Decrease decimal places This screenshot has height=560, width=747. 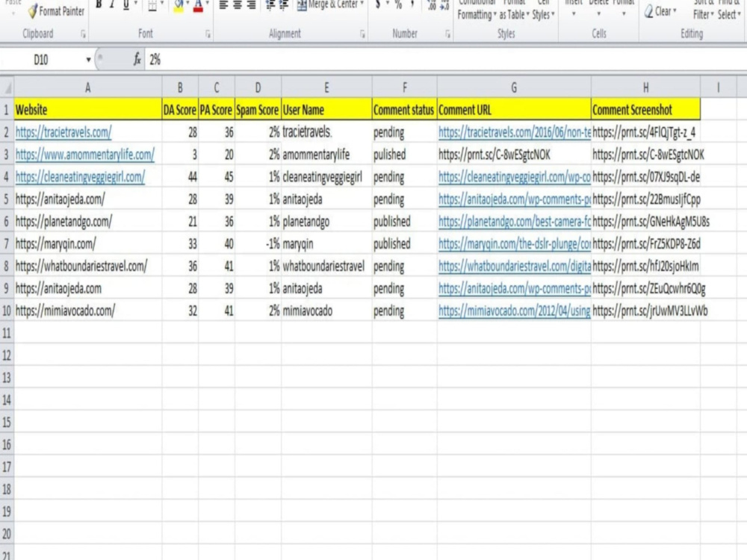click(444, 5)
